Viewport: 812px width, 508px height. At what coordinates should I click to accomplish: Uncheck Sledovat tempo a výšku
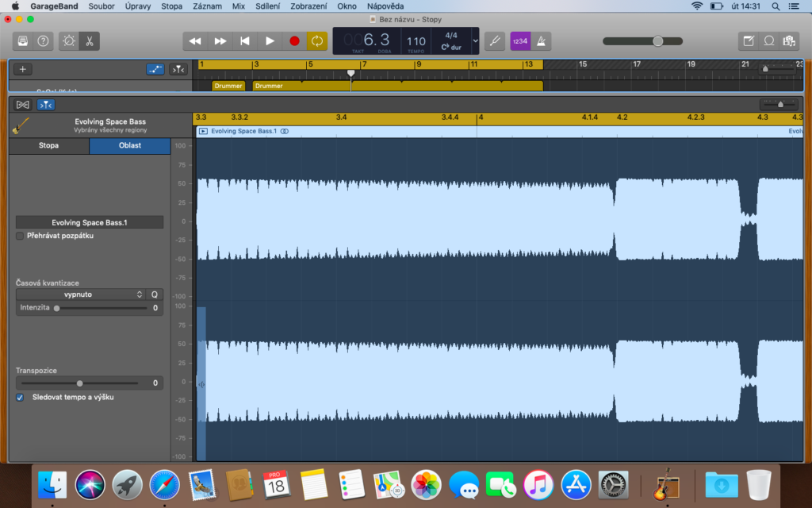click(20, 398)
